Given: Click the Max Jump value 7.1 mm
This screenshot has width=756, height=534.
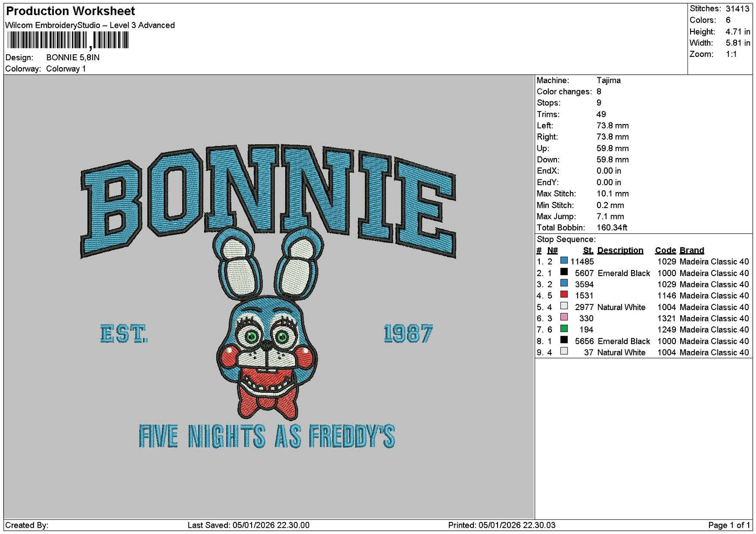Looking at the screenshot, I should [611, 217].
